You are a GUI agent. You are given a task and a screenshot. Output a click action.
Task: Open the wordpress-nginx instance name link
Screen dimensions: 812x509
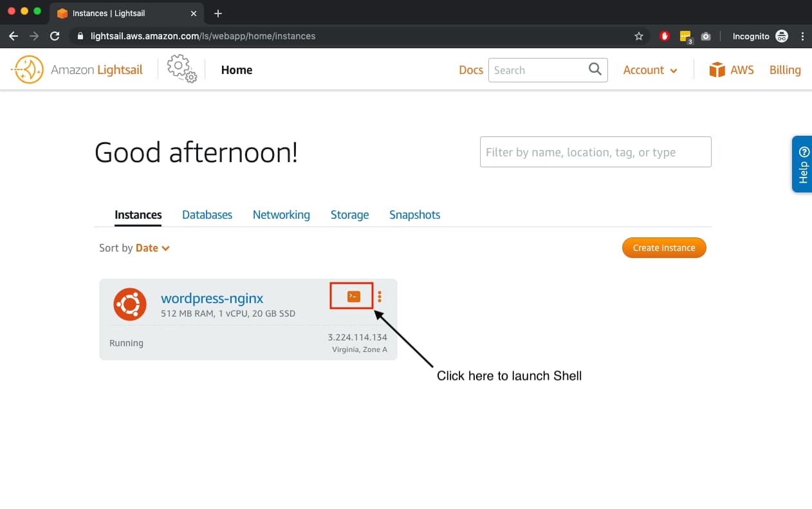tap(212, 298)
